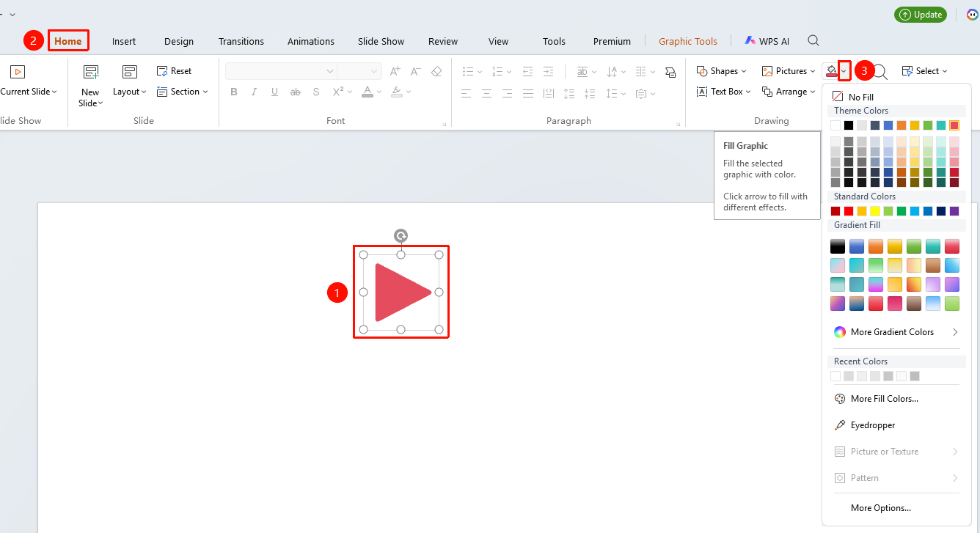Expand the Layout dropdown
Image resolution: width=980 pixels, height=533 pixels.
pyautogui.click(x=130, y=92)
